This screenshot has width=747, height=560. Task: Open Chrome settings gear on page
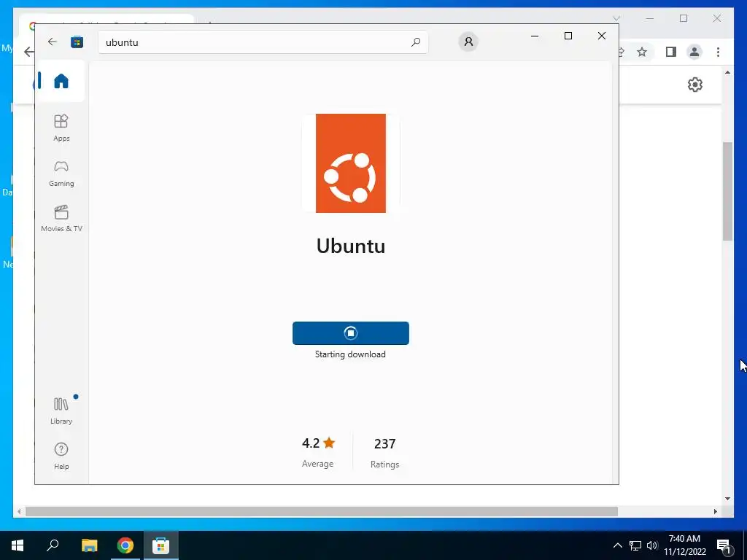tap(695, 85)
